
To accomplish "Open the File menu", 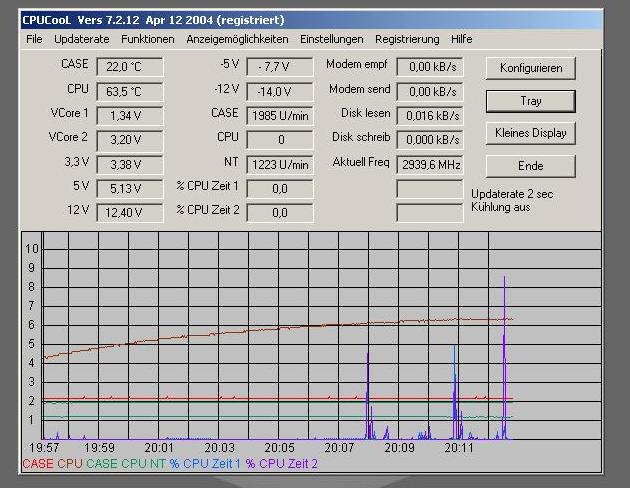I will pyautogui.click(x=34, y=39).
